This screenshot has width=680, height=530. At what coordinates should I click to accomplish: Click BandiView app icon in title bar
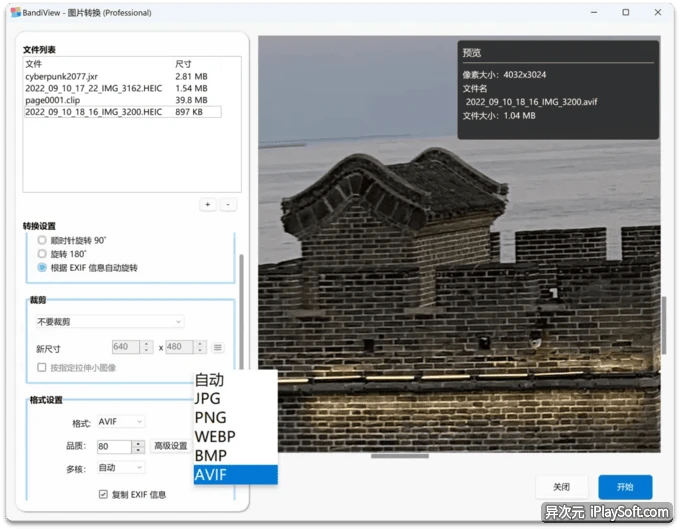pyautogui.click(x=16, y=12)
